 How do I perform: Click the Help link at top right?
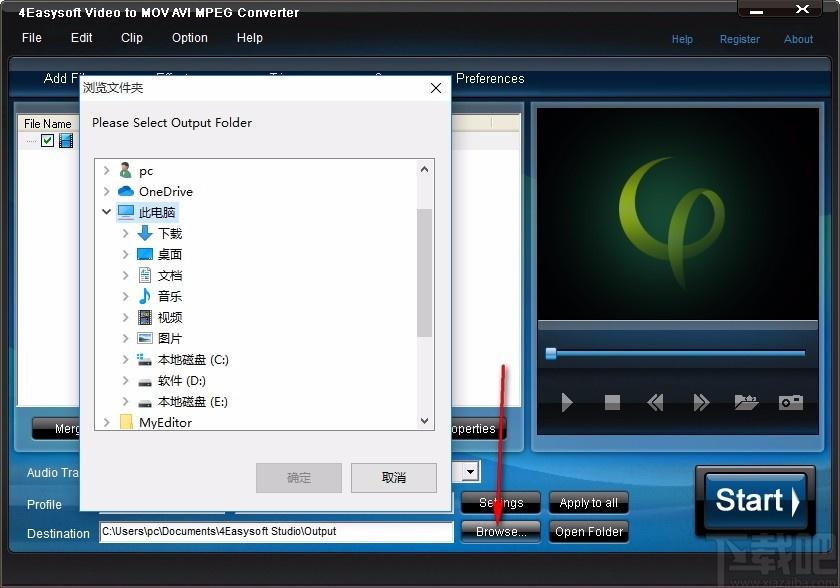682,39
